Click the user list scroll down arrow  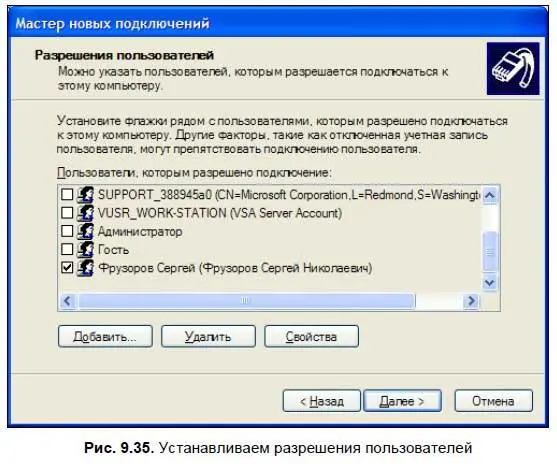pos(490,283)
